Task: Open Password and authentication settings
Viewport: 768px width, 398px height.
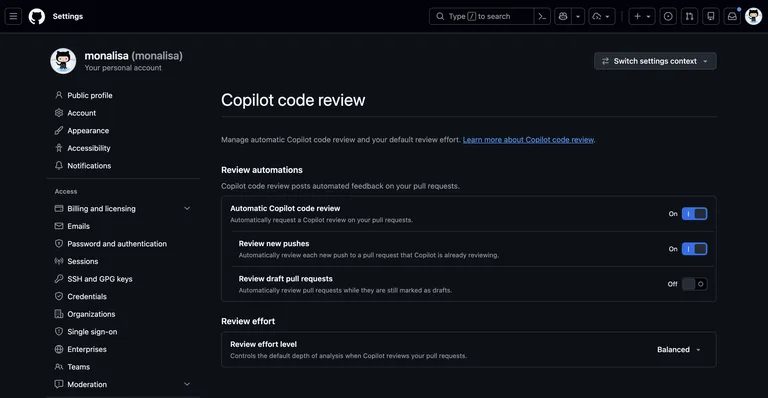Action: [x=117, y=244]
